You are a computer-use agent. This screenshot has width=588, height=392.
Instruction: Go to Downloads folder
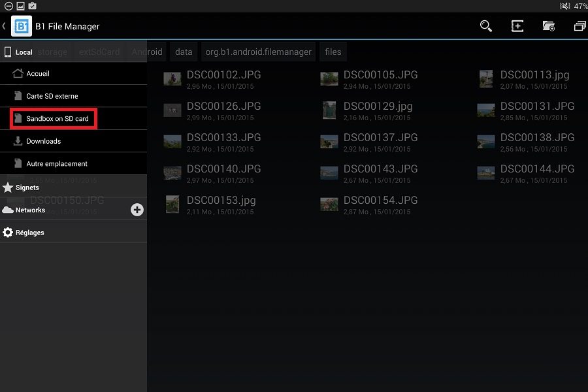tap(73, 141)
